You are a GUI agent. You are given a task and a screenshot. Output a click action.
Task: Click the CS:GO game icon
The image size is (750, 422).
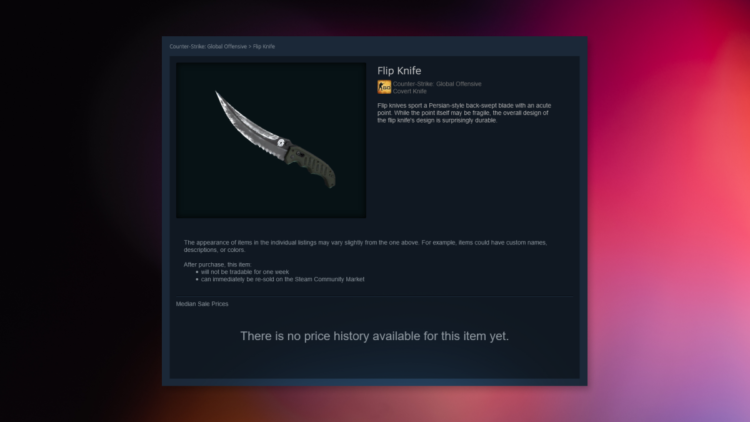384,87
